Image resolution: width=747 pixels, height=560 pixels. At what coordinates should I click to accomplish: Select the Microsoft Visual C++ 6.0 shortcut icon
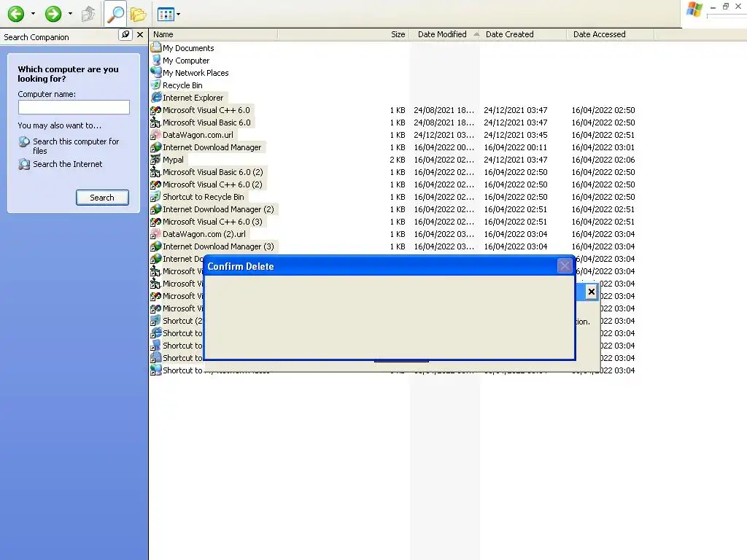(x=156, y=110)
